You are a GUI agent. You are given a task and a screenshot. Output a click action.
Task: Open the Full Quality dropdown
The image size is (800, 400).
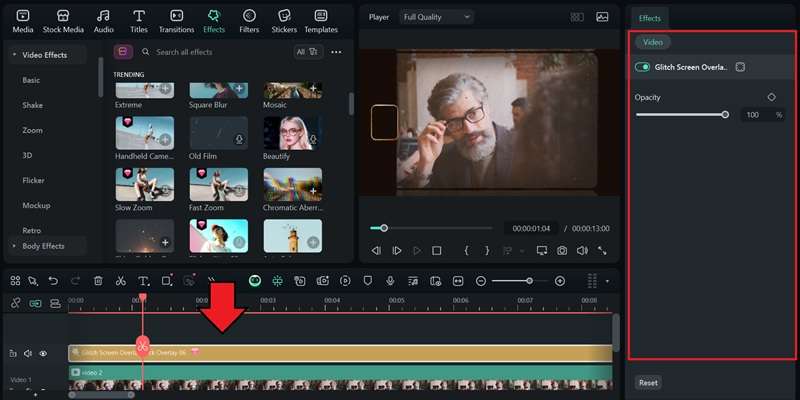[436, 17]
